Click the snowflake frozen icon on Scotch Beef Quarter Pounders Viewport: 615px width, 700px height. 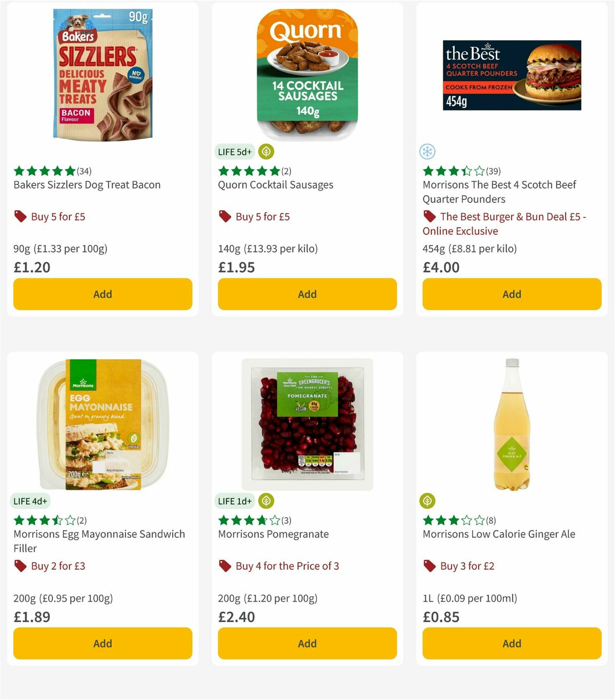(427, 152)
